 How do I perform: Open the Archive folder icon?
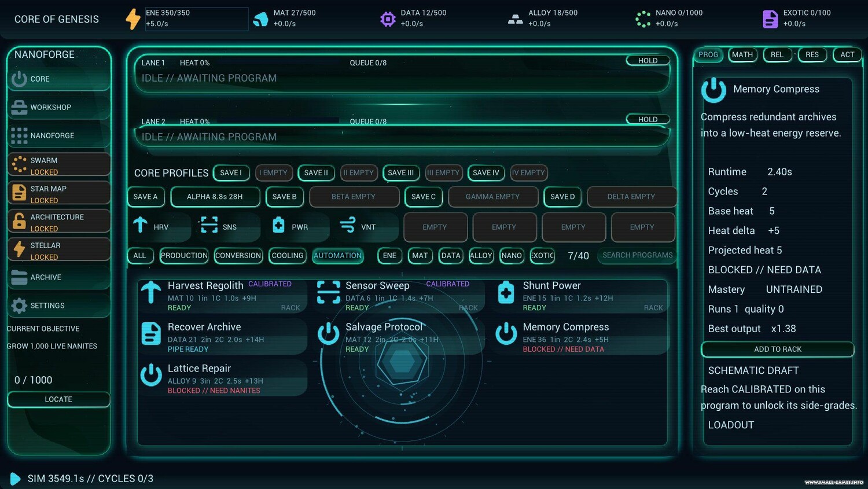coord(19,278)
